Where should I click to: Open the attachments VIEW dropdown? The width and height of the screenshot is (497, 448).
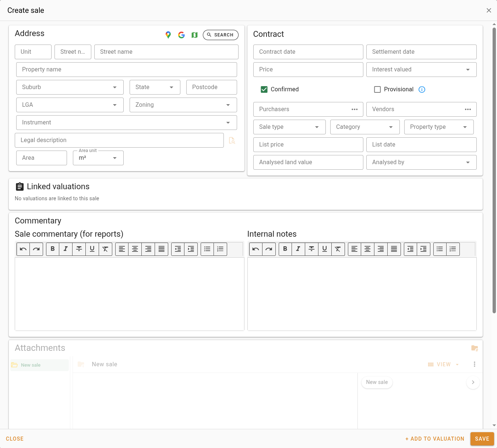tap(444, 364)
